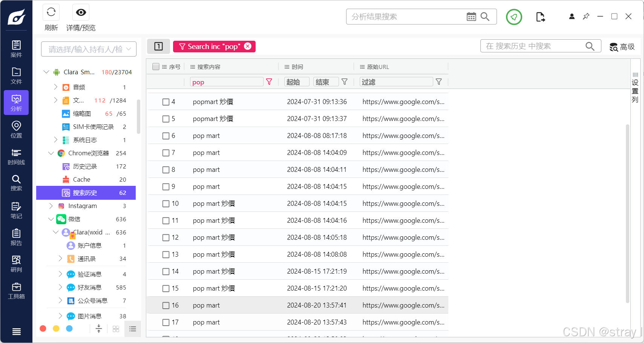Screen dimensions: 644x343
Task: Open the 工具箱 sidebar section
Action: pyautogui.click(x=16, y=291)
